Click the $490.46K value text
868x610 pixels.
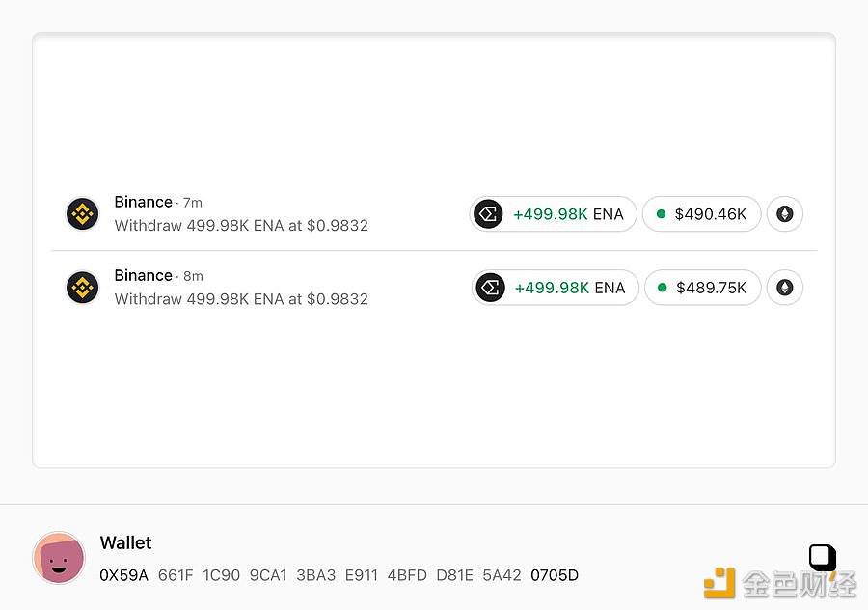[711, 214]
